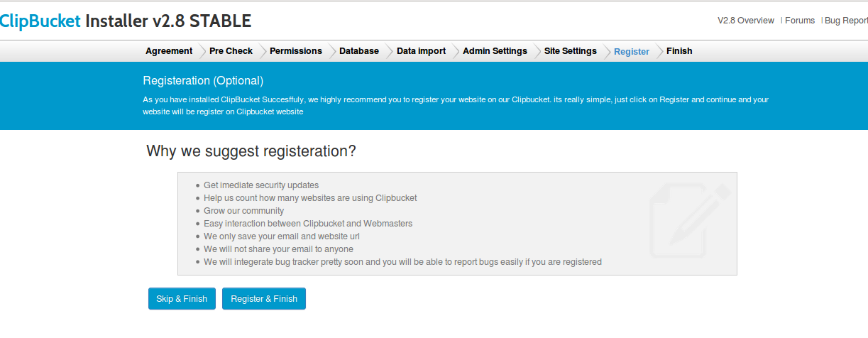This screenshot has width=868, height=338.
Task: Click the 'As you have installed ClipBucket' paragraph
Action: pos(456,106)
